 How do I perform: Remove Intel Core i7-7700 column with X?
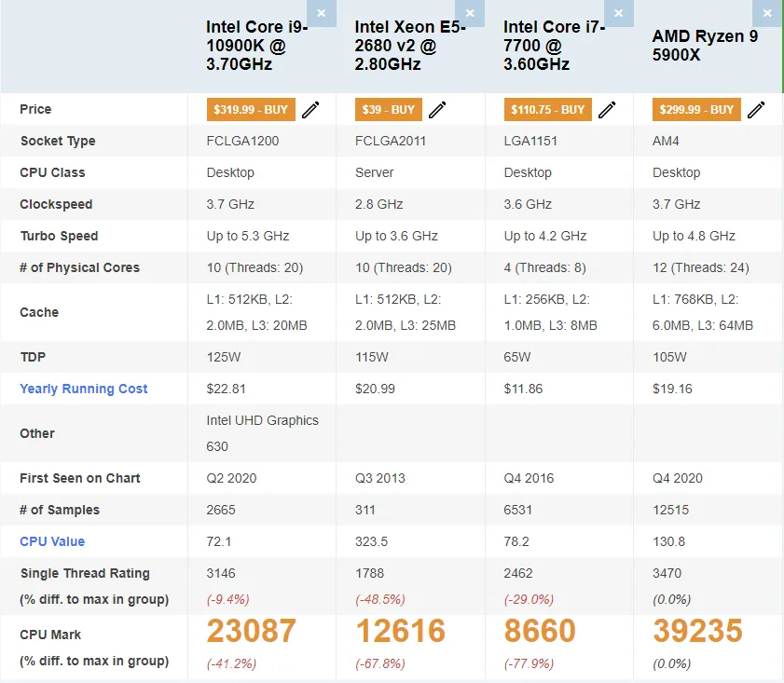coord(618,13)
